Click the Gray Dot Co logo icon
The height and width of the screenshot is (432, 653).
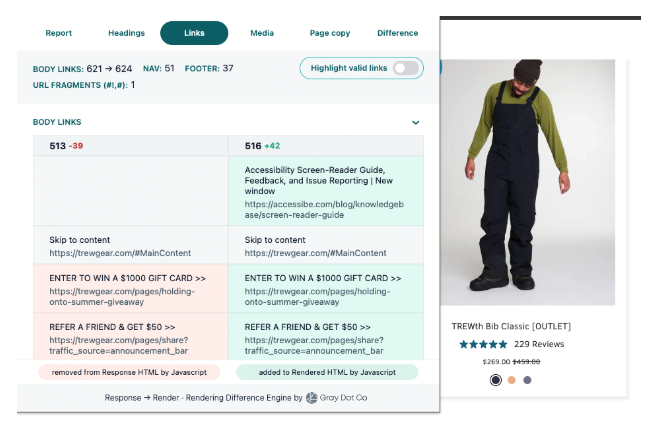[312, 397]
